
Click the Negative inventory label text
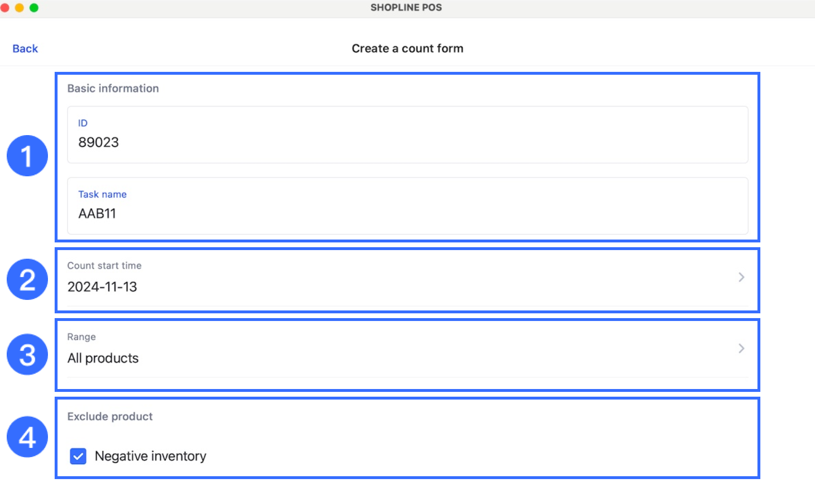coord(151,456)
